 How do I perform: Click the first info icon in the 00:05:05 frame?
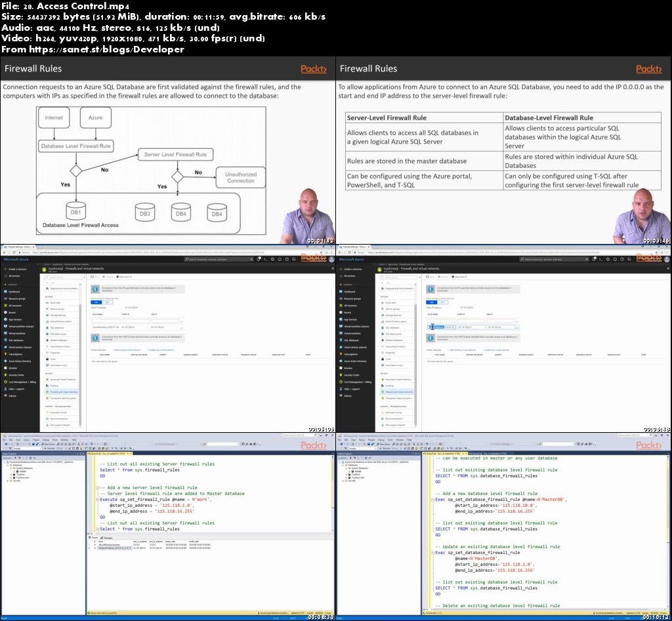(96, 289)
